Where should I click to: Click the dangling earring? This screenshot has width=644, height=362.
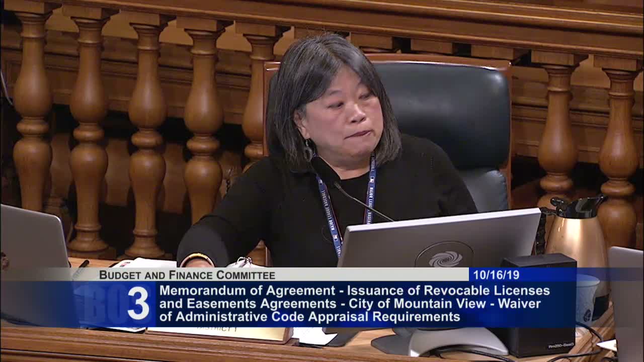click(x=308, y=151)
